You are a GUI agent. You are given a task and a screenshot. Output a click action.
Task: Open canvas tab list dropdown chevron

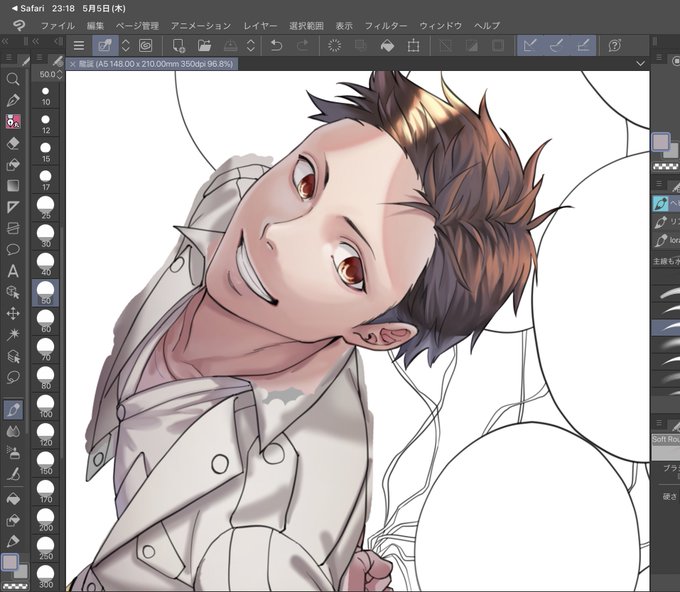tap(640, 64)
